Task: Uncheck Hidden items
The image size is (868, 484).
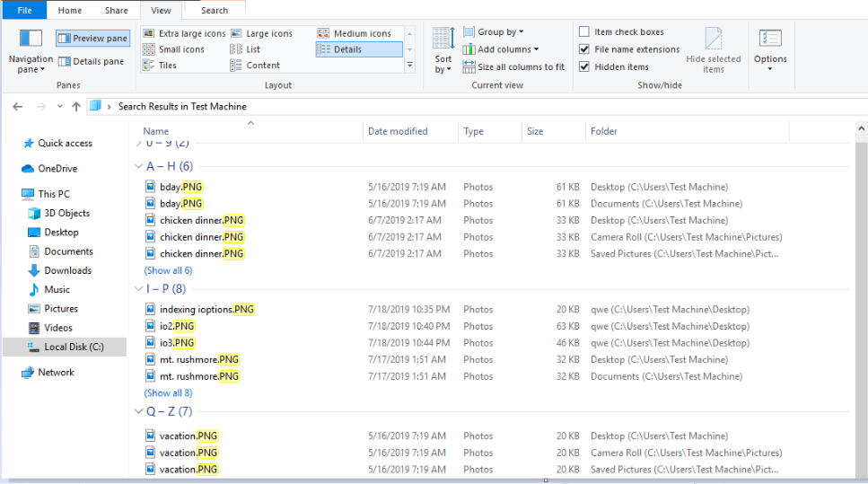Action: 584,66
